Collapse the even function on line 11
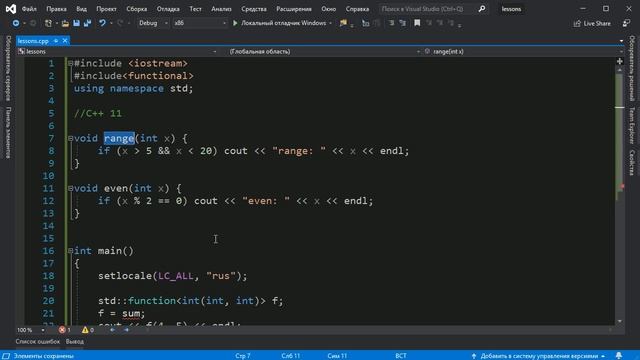 [70, 188]
